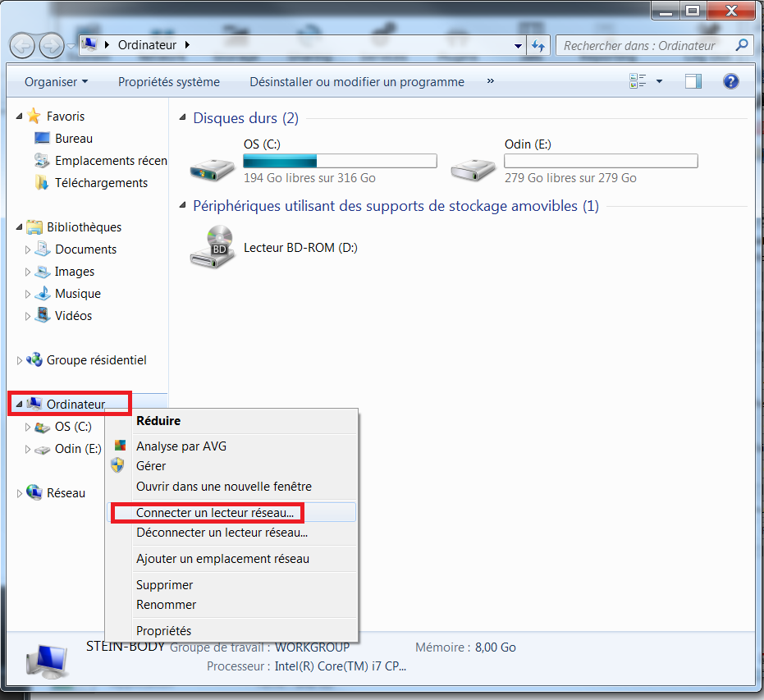Click Désinstaller ou modifier un programme
The image size is (764, 700).
[x=357, y=81]
